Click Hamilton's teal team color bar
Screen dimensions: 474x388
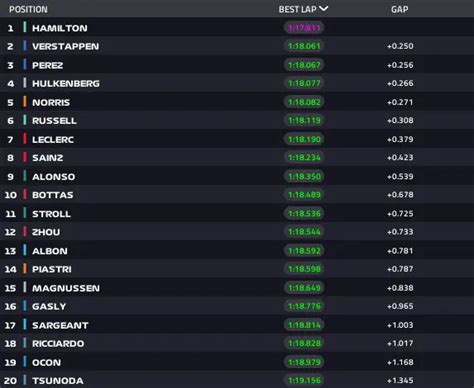tap(25, 27)
